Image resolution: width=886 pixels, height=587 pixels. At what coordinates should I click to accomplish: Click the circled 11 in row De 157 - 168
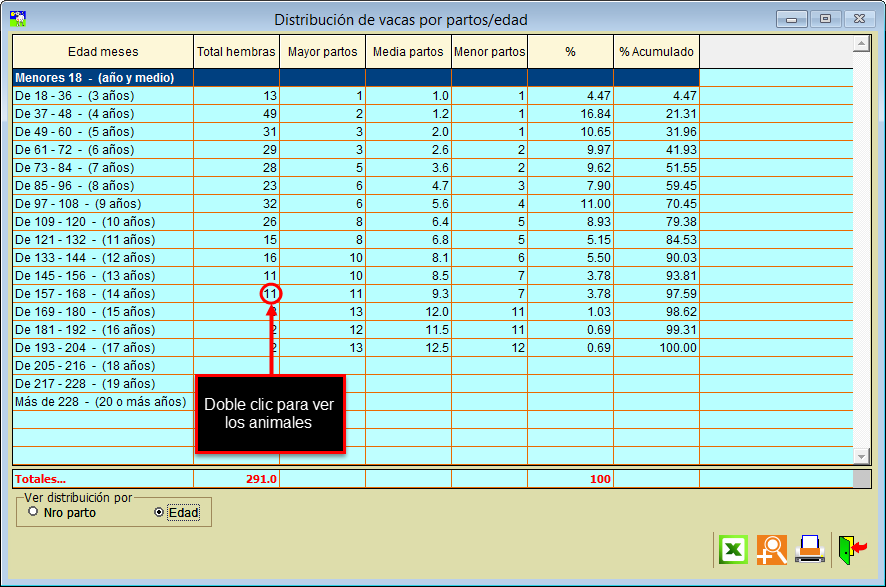[270, 294]
